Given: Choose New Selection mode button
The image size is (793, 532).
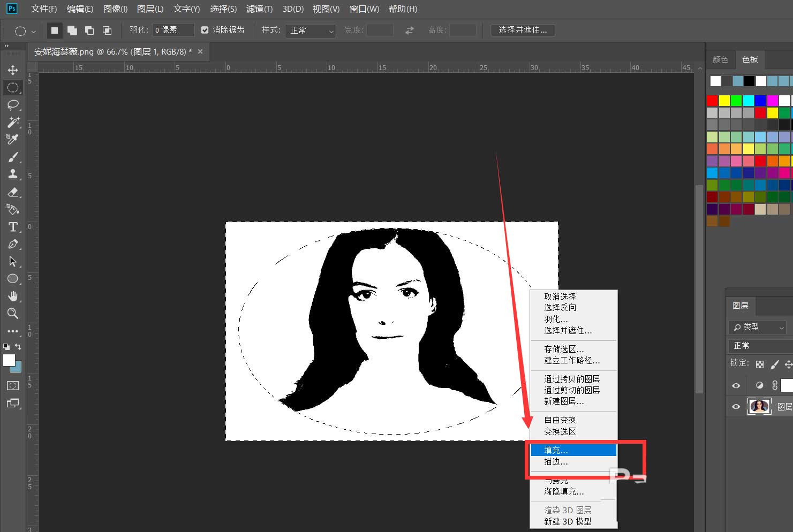Looking at the screenshot, I should coord(54,31).
